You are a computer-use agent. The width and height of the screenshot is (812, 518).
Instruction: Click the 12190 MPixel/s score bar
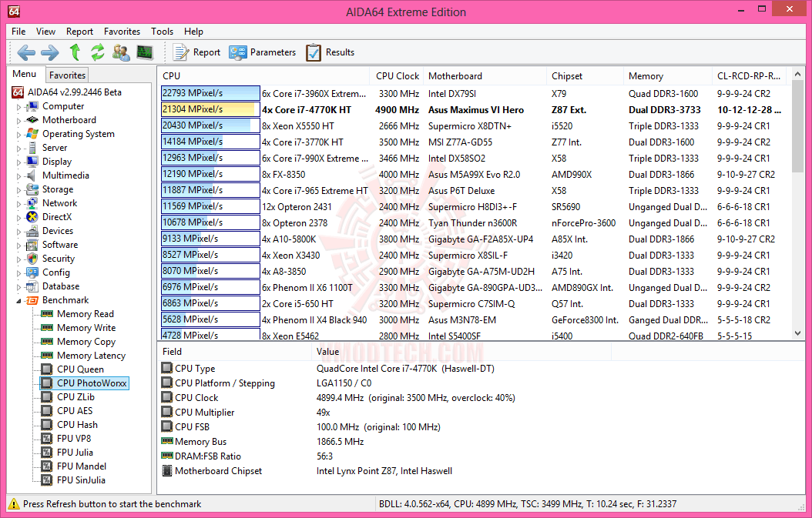[210, 174]
